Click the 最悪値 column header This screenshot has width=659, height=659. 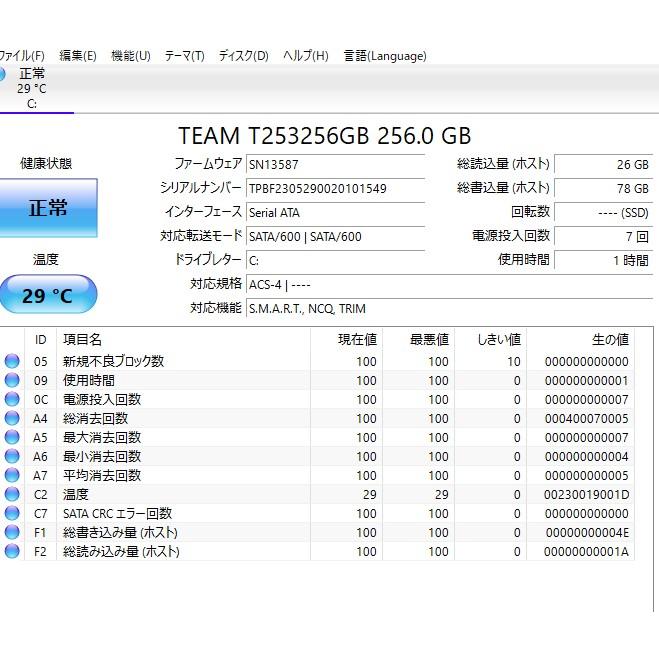point(419,340)
